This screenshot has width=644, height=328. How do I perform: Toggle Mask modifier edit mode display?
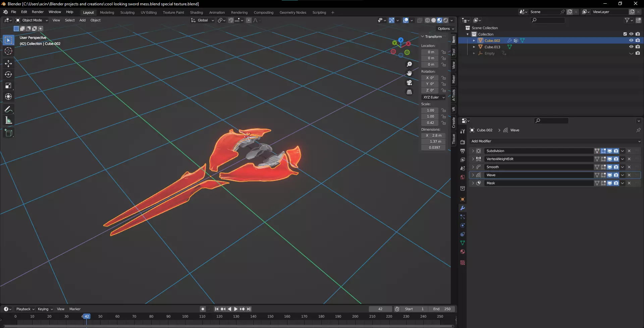(x=603, y=183)
